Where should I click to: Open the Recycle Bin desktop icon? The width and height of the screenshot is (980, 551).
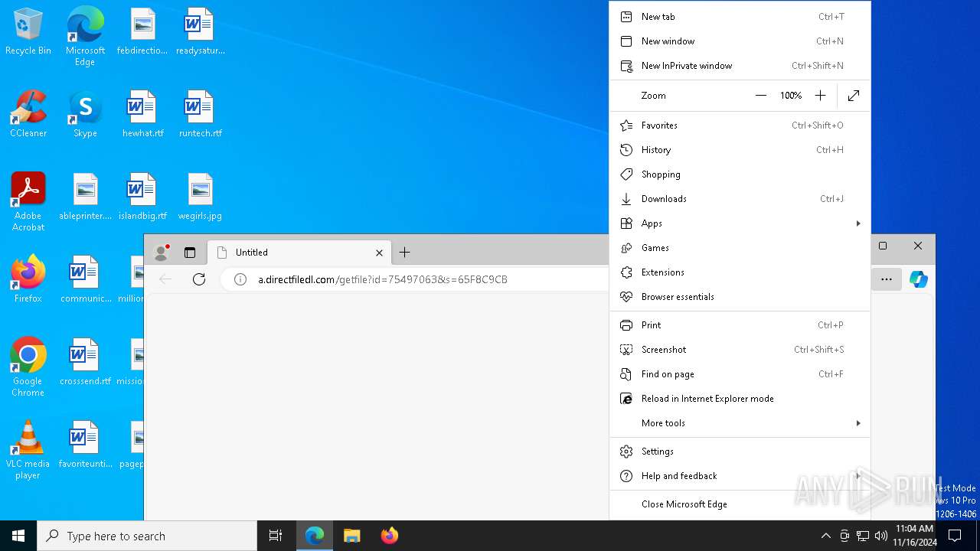pos(28,32)
